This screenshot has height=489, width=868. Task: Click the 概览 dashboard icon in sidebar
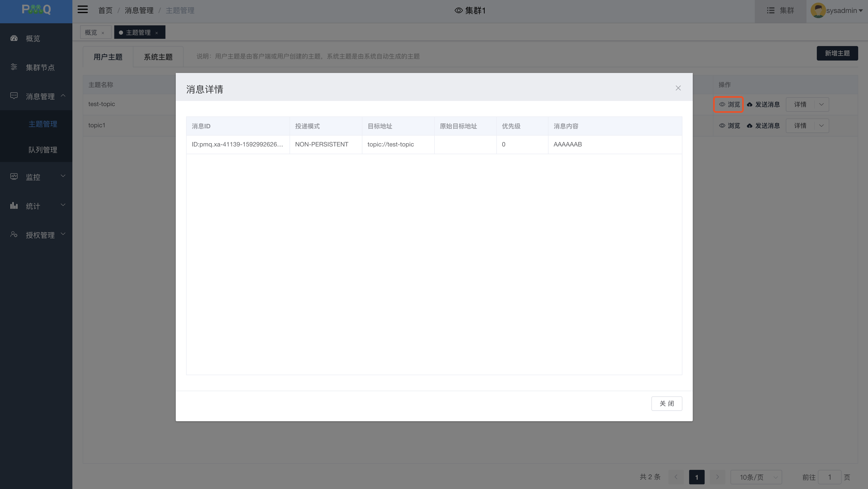point(14,38)
